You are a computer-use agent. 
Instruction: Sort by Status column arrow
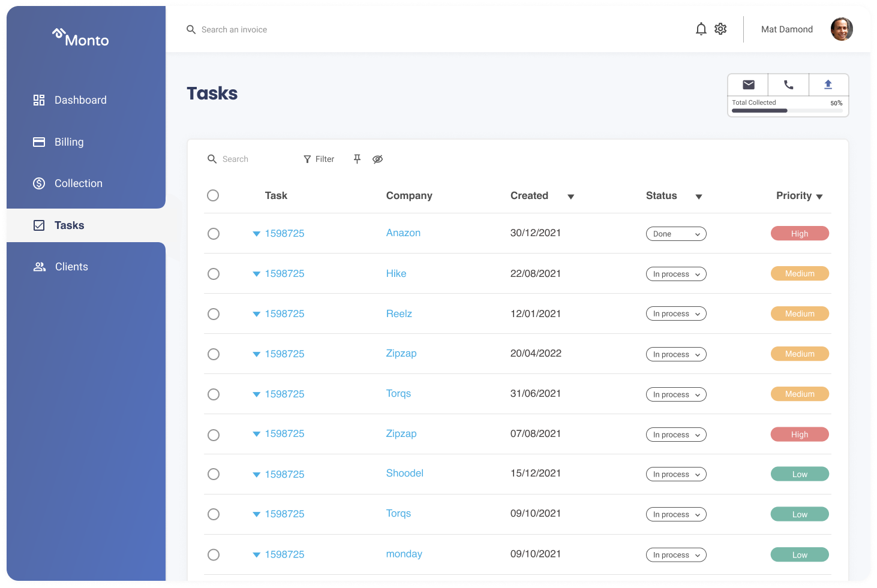point(699,197)
